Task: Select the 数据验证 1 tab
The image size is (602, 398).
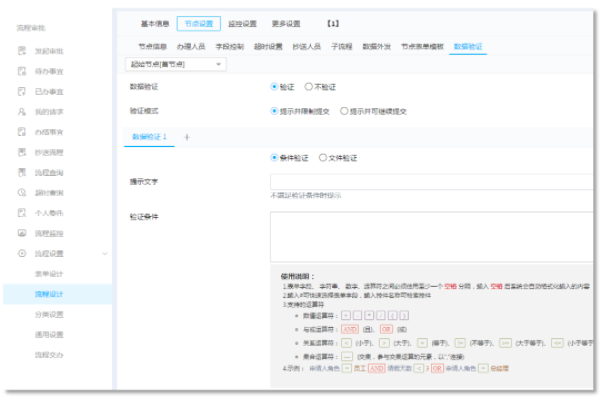Action: click(x=149, y=137)
